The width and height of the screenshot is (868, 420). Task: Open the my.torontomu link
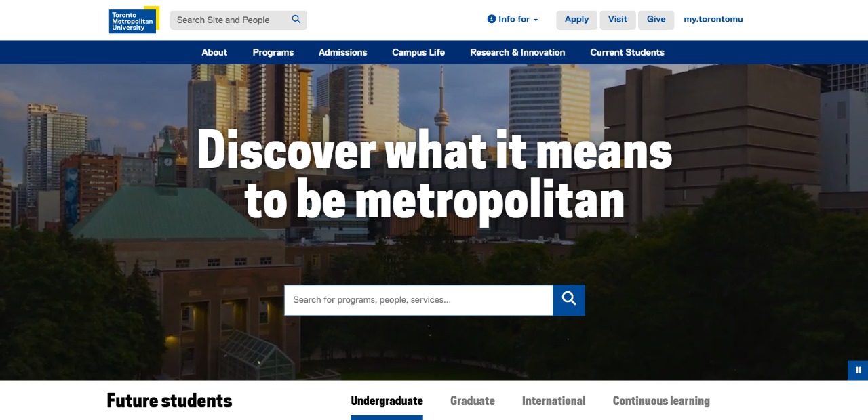(713, 20)
